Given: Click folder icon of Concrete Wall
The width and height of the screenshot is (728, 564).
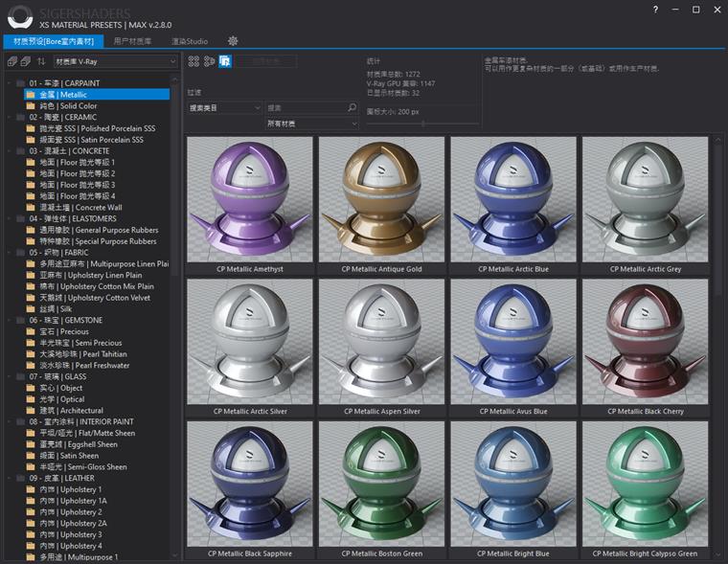Looking at the screenshot, I should 31,208.
